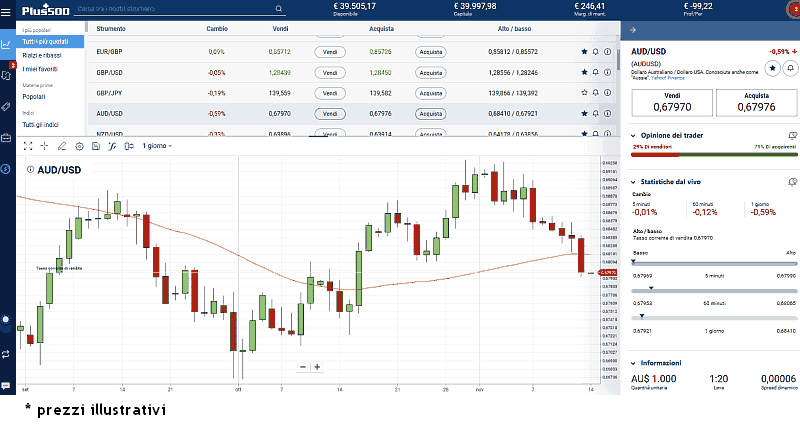Open the '1 giorno' timeframe dropdown
The image size is (800, 426).
pos(157,146)
